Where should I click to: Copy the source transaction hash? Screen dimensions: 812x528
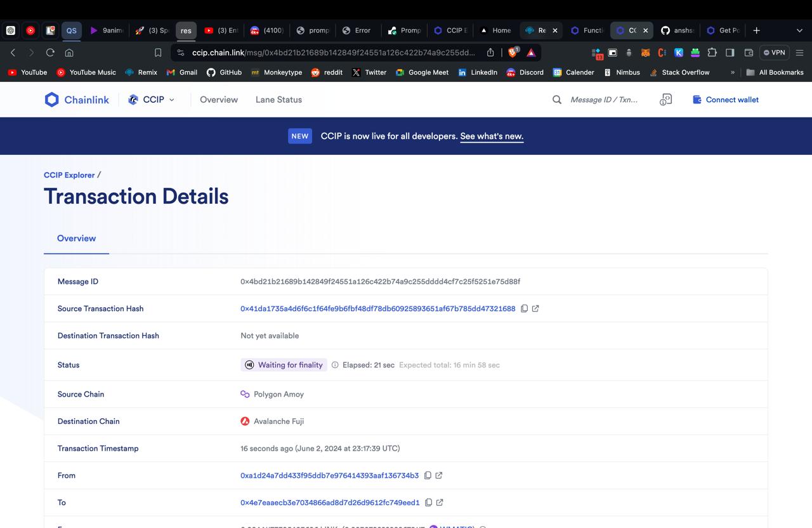(x=524, y=308)
